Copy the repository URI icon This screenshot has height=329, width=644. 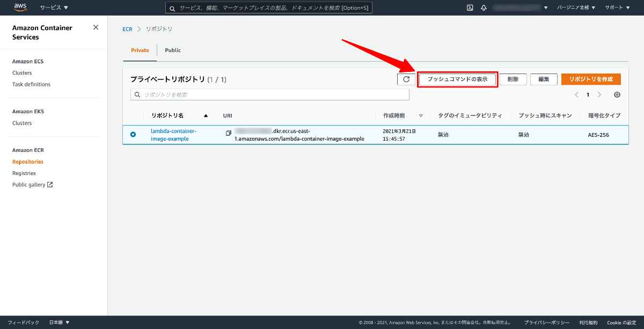[x=228, y=133]
